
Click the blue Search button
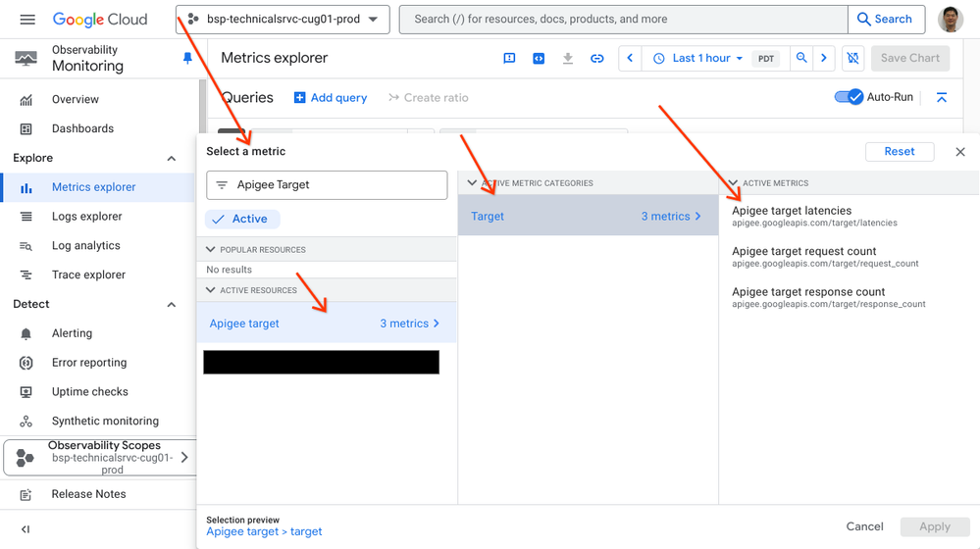885,20
